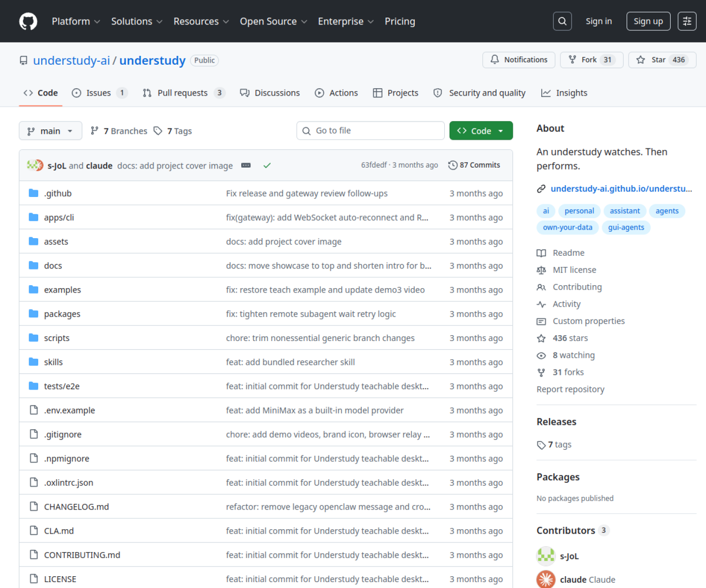Open the search magnifier button
Viewport: 706px width, 588px height.
coord(562,21)
